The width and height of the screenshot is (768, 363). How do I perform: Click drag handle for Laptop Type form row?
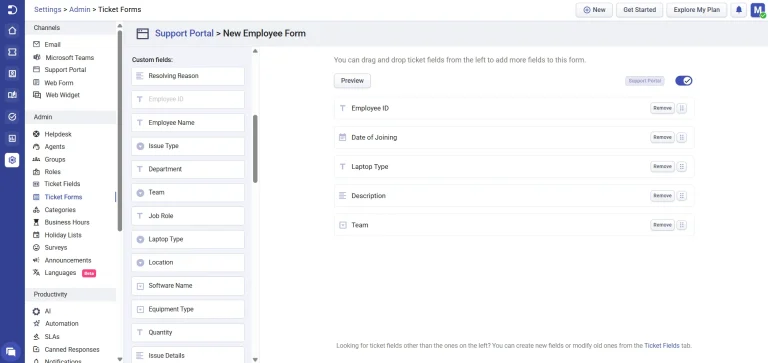pos(681,167)
